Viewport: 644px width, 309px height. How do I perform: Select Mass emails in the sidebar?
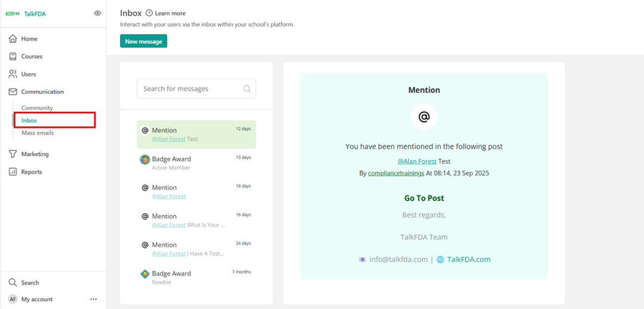coord(38,133)
